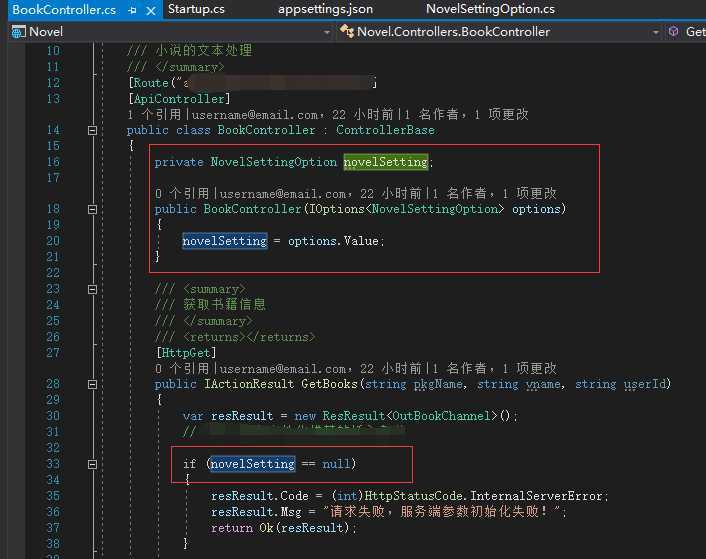Click the highlighted novelSetting field on line 16

(x=385, y=162)
